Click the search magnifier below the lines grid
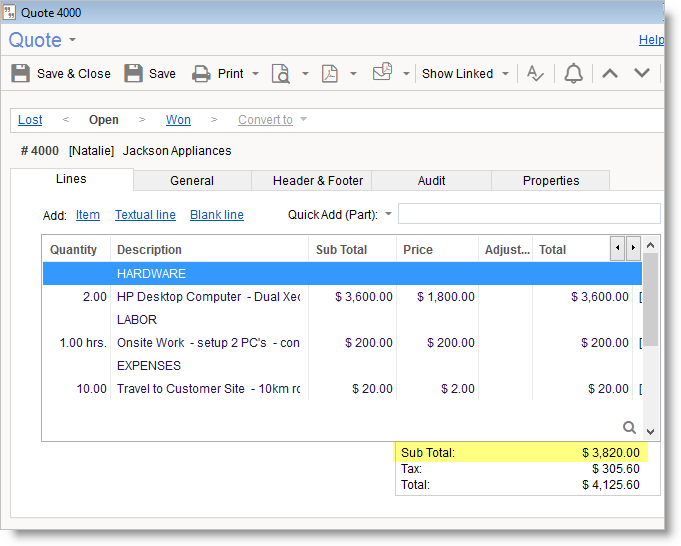 (x=629, y=427)
